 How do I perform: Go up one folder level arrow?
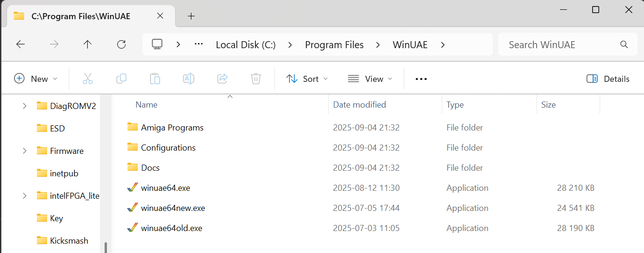87,44
